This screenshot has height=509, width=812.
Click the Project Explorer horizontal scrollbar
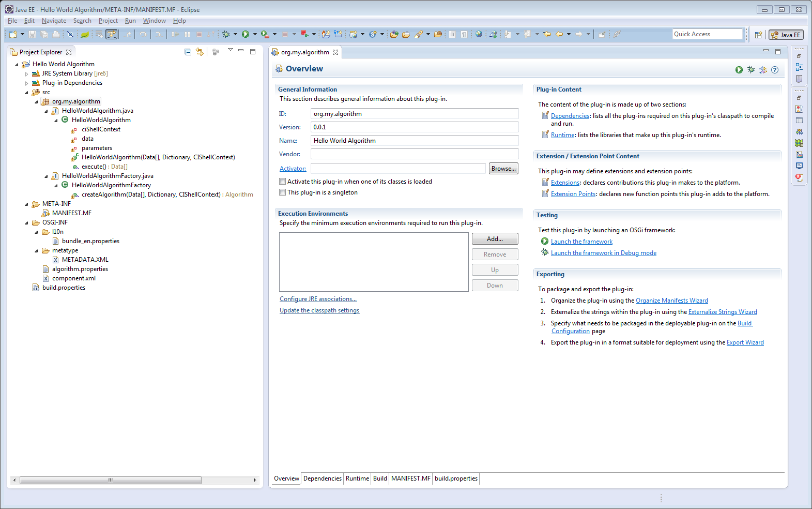coord(110,480)
